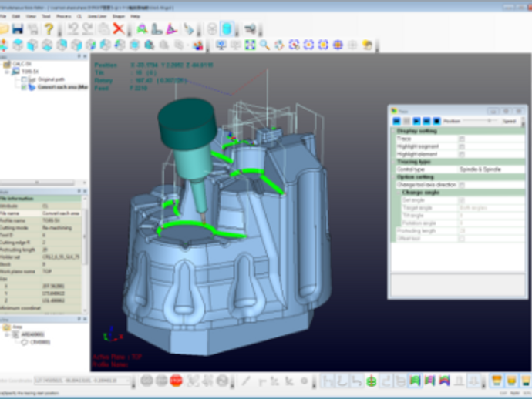
Task: Open the Tool menu
Action: [45, 16]
